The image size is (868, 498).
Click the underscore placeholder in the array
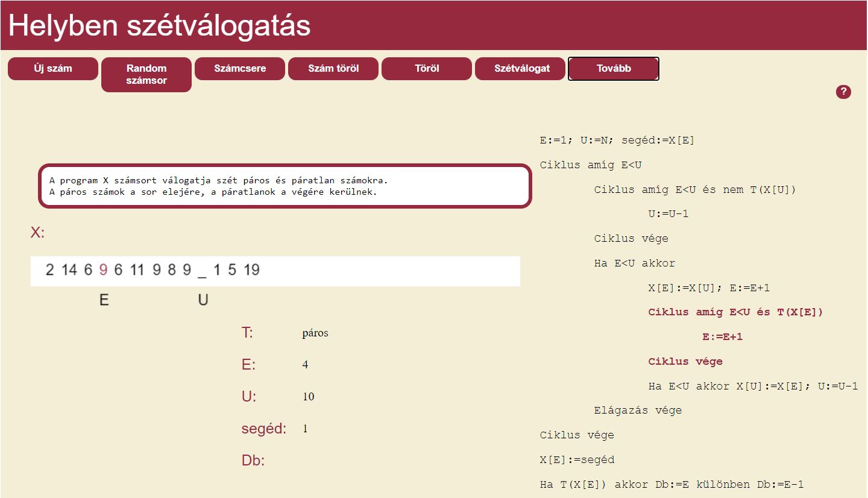click(201, 271)
